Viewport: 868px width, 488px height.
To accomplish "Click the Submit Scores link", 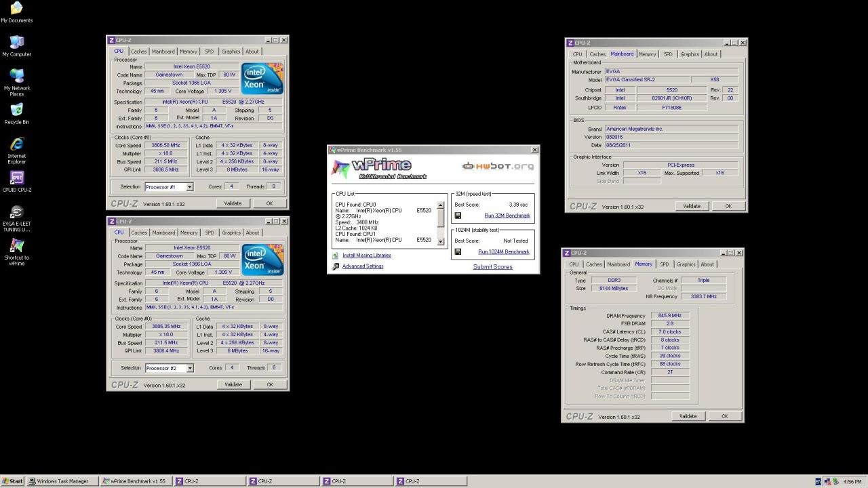I will point(493,267).
